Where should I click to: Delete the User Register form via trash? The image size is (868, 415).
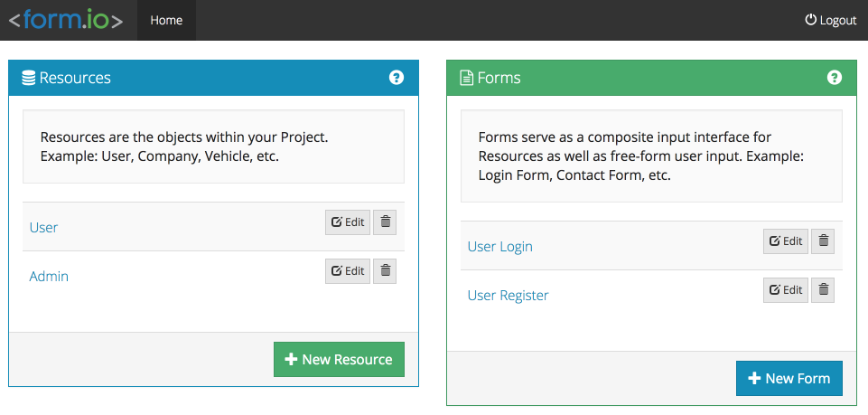(x=823, y=290)
